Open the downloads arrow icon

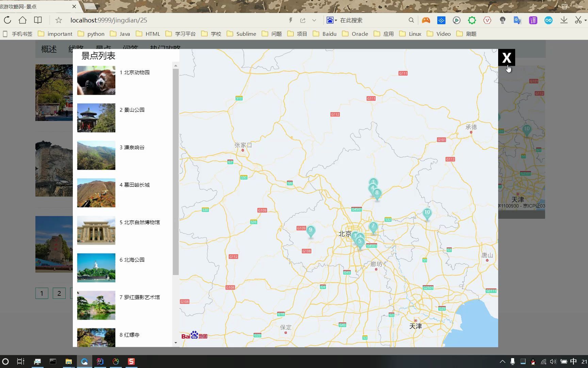564,20
